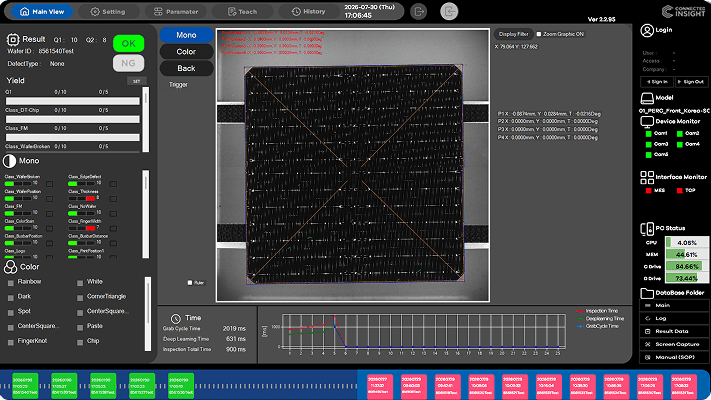Click the Class_FM yield progress bar
This screenshot has width=711, height=400.
(x=73, y=137)
